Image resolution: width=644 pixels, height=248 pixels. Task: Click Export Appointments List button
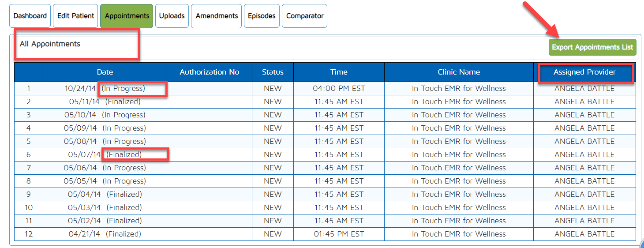(x=592, y=47)
